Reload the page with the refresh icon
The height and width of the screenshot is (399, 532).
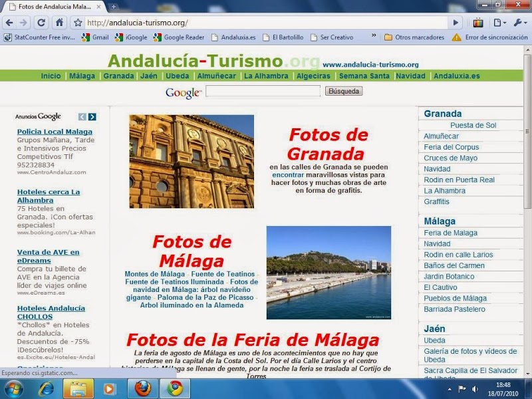point(41,23)
